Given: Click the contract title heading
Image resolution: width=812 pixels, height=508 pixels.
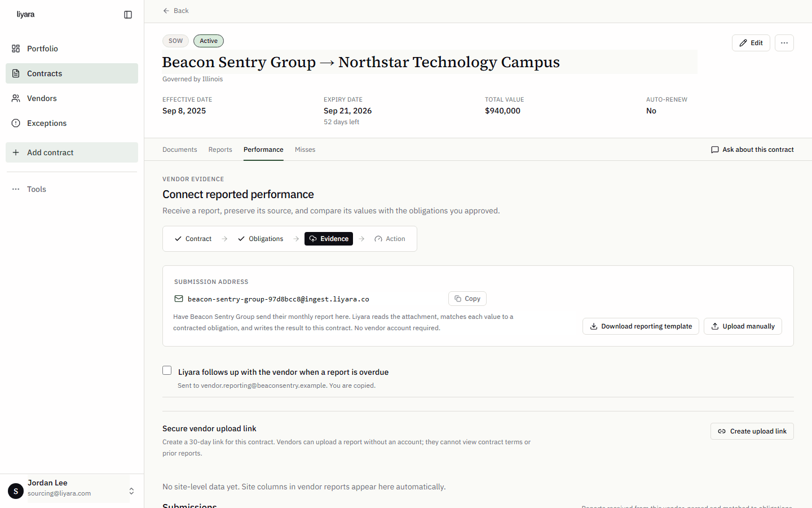Looking at the screenshot, I should pos(361,62).
